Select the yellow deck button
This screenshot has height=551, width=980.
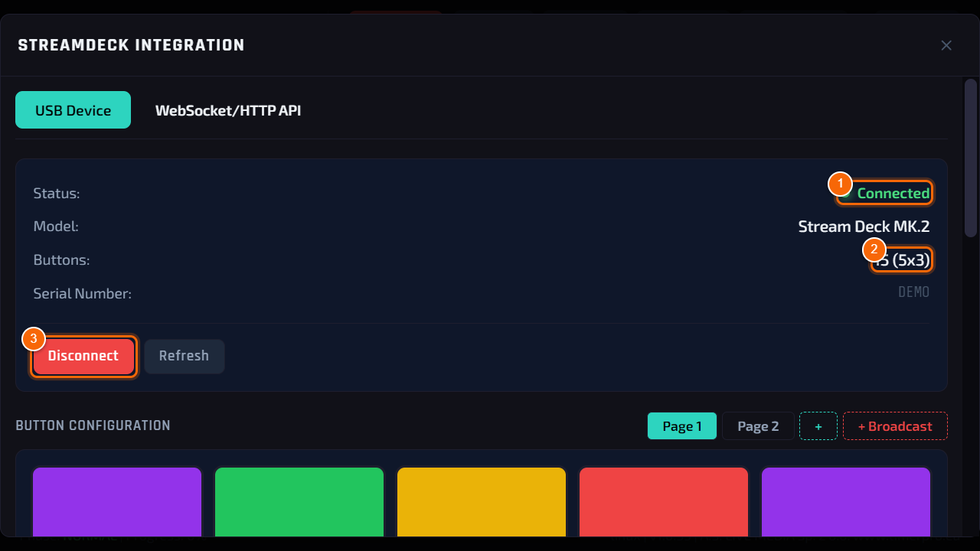coord(482,501)
